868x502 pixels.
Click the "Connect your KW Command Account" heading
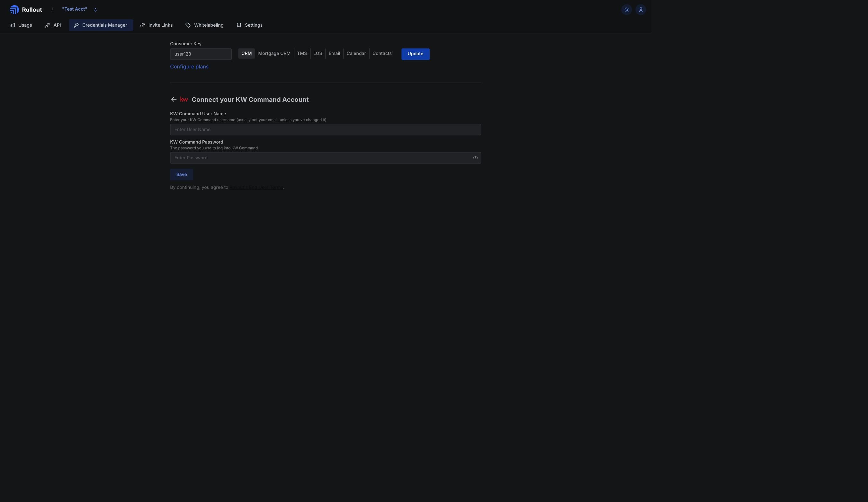click(250, 100)
